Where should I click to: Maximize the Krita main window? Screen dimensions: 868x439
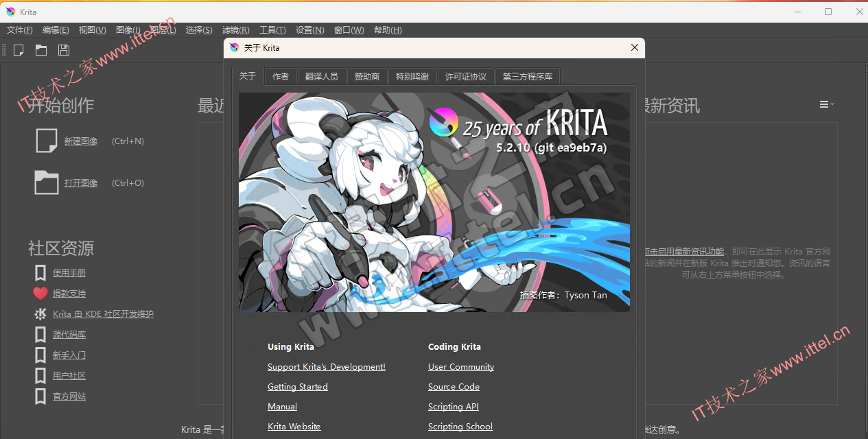point(828,12)
